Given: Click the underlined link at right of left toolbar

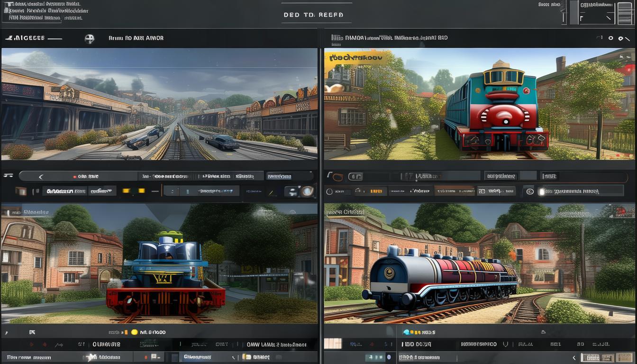Looking at the screenshot, I should 279,176.
